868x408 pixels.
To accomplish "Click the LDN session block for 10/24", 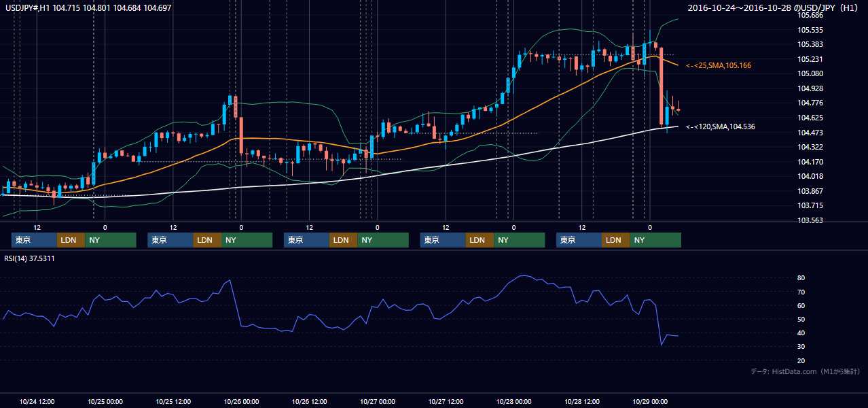I will pos(71,240).
